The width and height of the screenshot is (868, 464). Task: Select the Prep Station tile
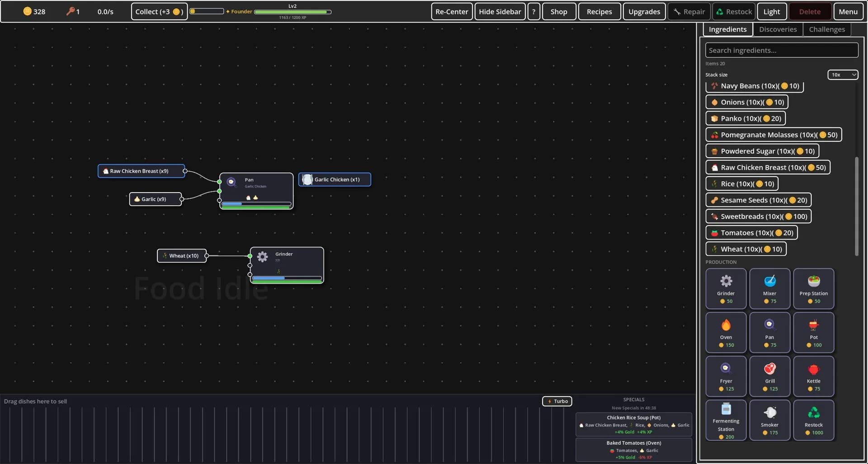813,289
